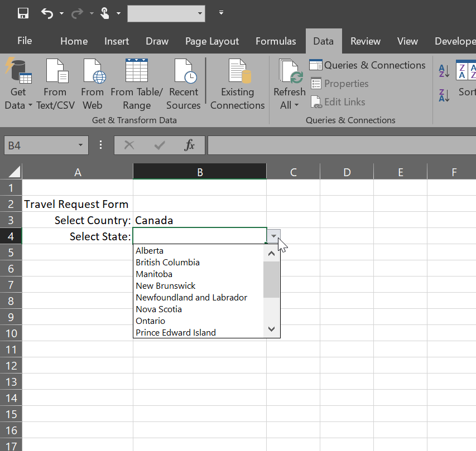476x451 pixels.
Task: Click into the formula bar
Action: (342, 146)
